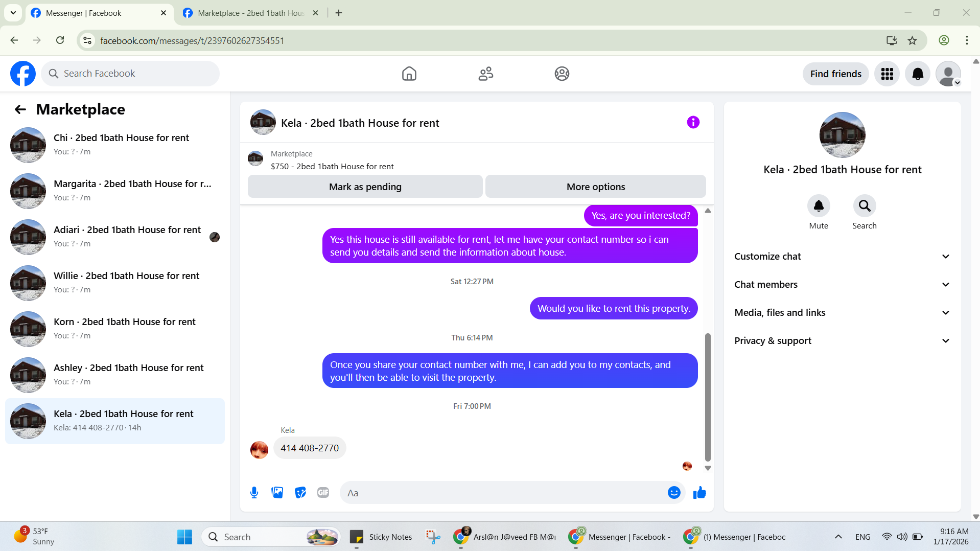Viewport: 980px width, 551px height.
Task: Open Adiari 2bed 1bath House conversation
Action: [115, 237]
